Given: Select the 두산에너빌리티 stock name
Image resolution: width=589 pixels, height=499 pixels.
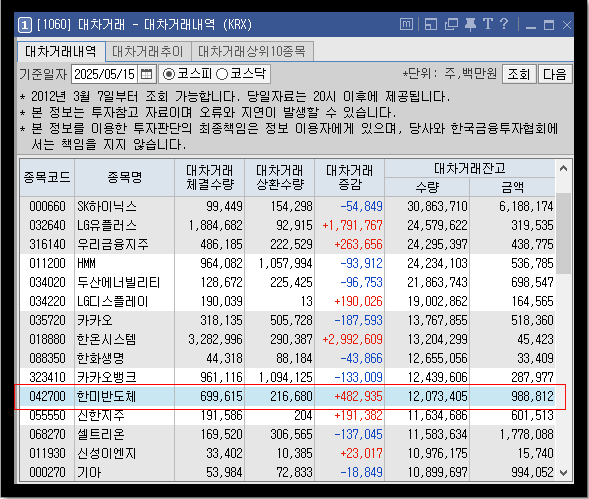Looking at the screenshot, I should click(x=118, y=282).
